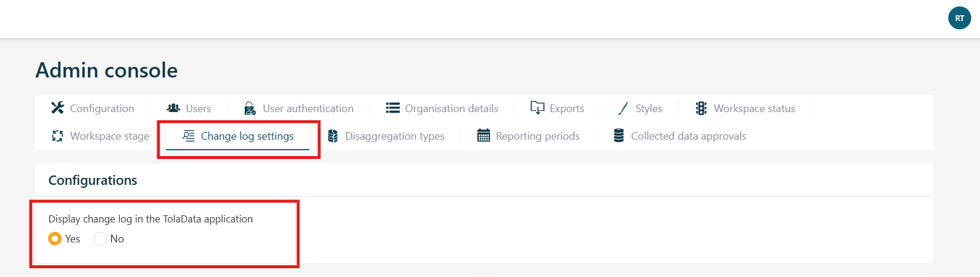The width and height of the screenshot is (980, 277).
Task: Select Yes to display change log
Action: (55, 239)
